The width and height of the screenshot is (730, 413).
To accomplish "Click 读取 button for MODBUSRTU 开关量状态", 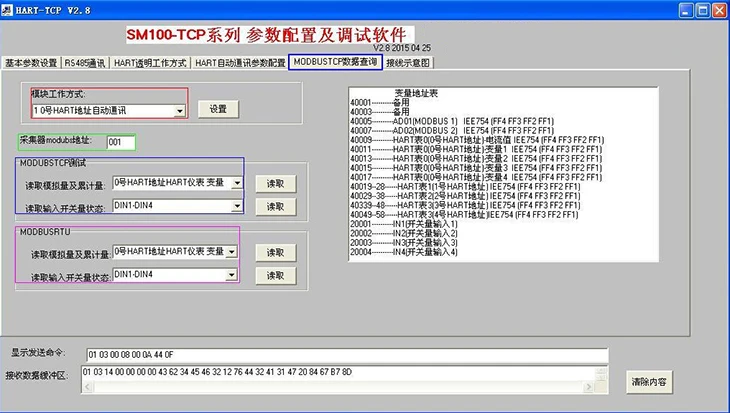I will coord(276,276).
